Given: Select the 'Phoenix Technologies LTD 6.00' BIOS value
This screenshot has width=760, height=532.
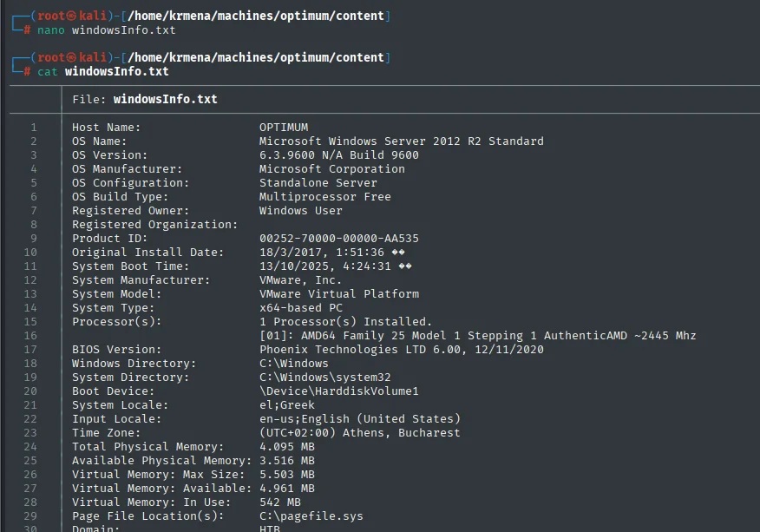Looking at the screenshot, I should click(360, 350).
